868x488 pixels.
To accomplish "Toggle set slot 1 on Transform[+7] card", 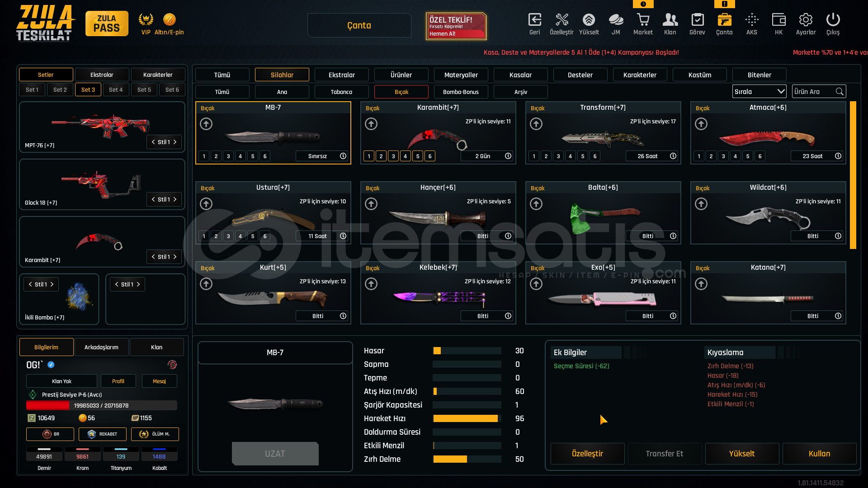I will pos(534,156).
